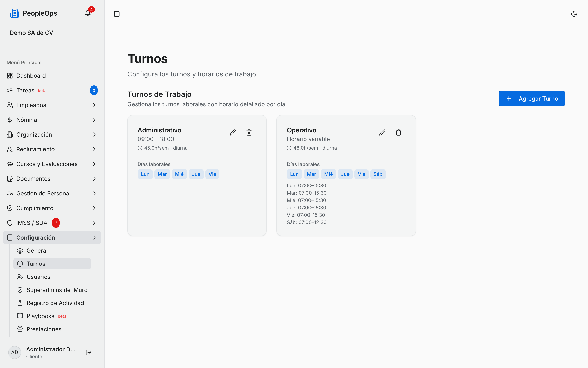Expand the IMSS / SUA chevron
588x368 pixels.
click(94, 223)
